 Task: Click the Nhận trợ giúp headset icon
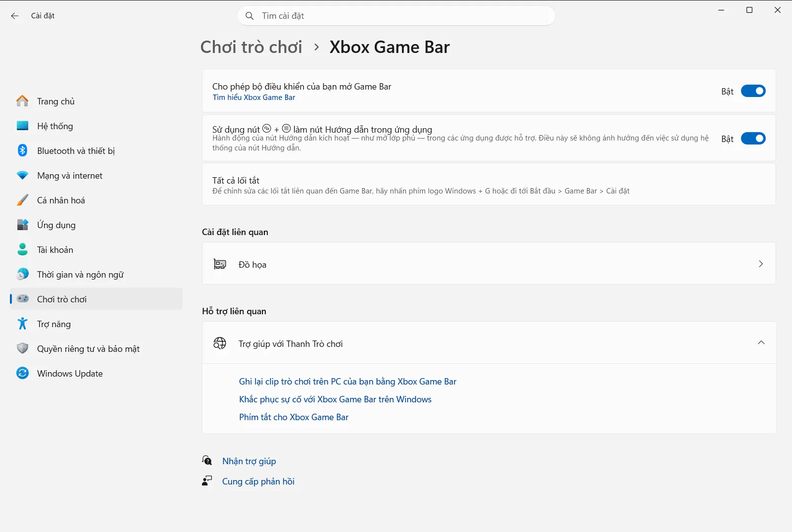tap(207, 461)
